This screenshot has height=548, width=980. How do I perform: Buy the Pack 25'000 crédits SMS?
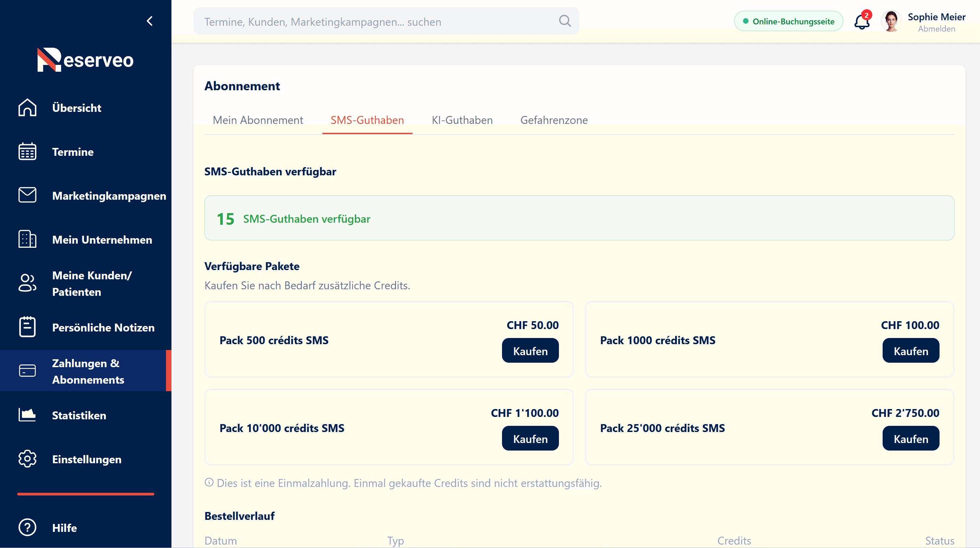[911, 439]
